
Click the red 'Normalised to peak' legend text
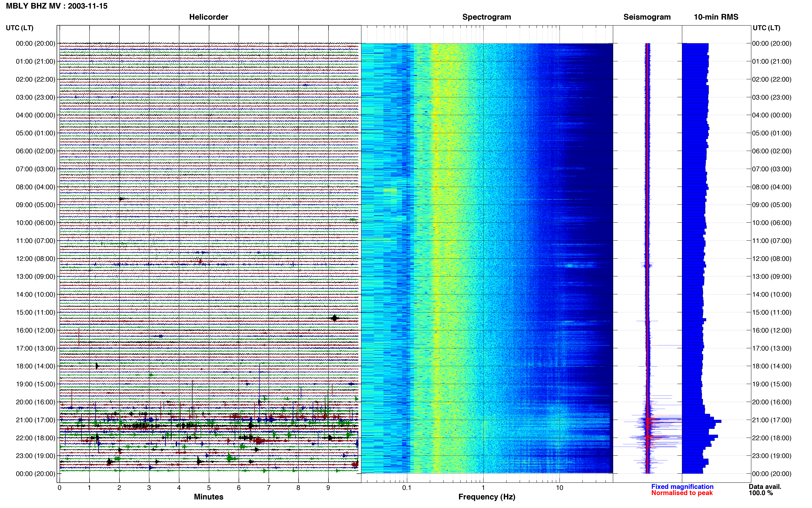tap(682, 493)
